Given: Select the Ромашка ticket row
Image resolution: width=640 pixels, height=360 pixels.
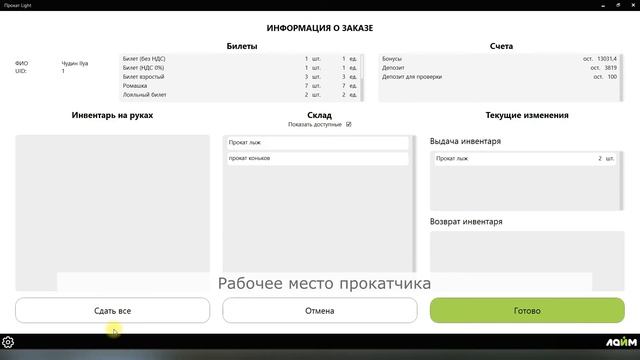Looking at the screenshot, I should coord(240,86).
